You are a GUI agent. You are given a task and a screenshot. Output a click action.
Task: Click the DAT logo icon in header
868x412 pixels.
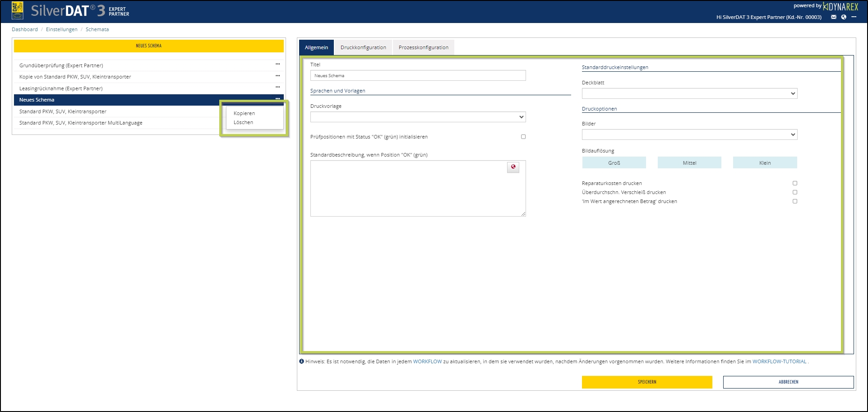pyautogui.click(x=17, y=10)
